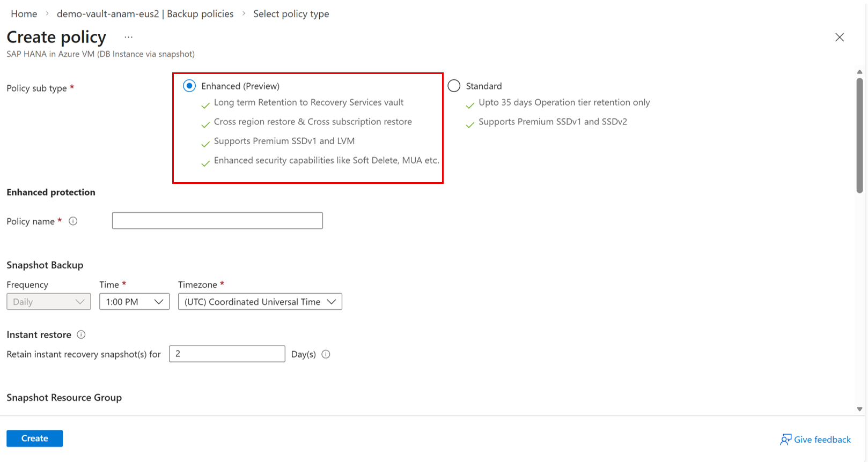The height and width of the screenshot is (462, 868).
Task: Click the info icon next to Day(s)
Action: click(326, 354)
